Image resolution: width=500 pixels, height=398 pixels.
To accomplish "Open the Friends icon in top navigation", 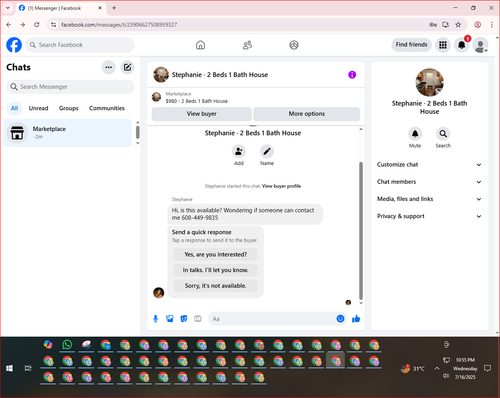I will click(x=247, y=45).
